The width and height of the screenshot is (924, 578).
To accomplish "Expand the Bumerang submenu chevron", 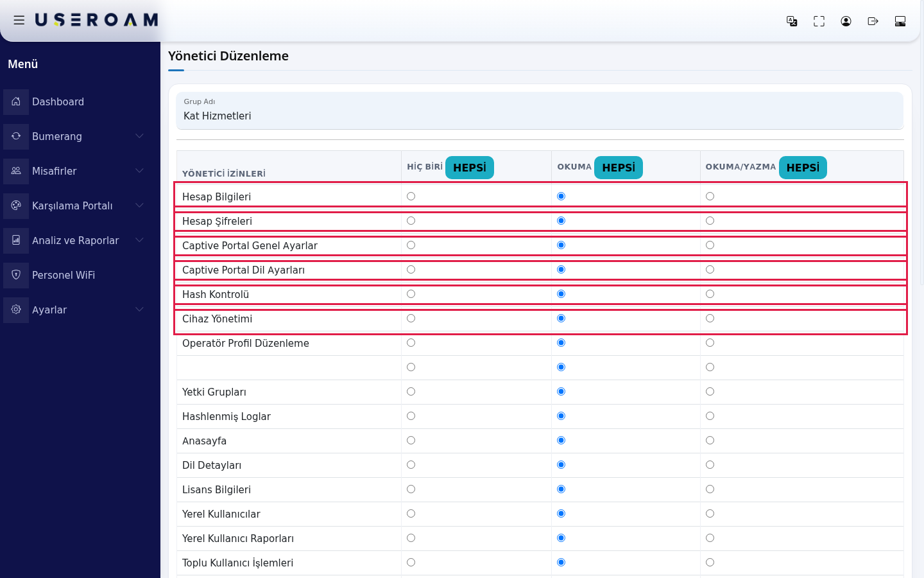I will click(139, 136).
